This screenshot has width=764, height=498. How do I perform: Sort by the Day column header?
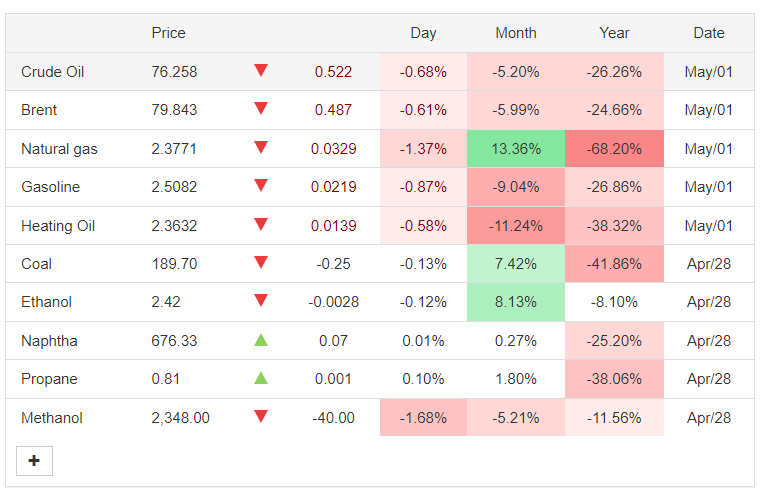423,33
